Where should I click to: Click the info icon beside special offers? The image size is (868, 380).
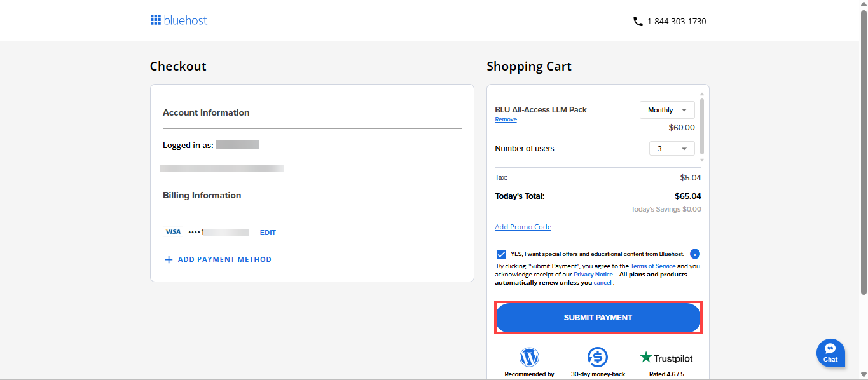[x=695, y=254]
